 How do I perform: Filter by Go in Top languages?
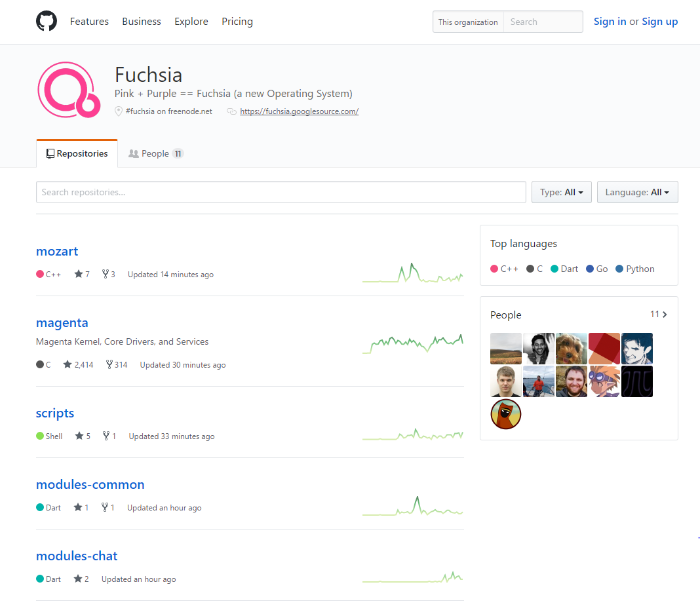(597, 269)
